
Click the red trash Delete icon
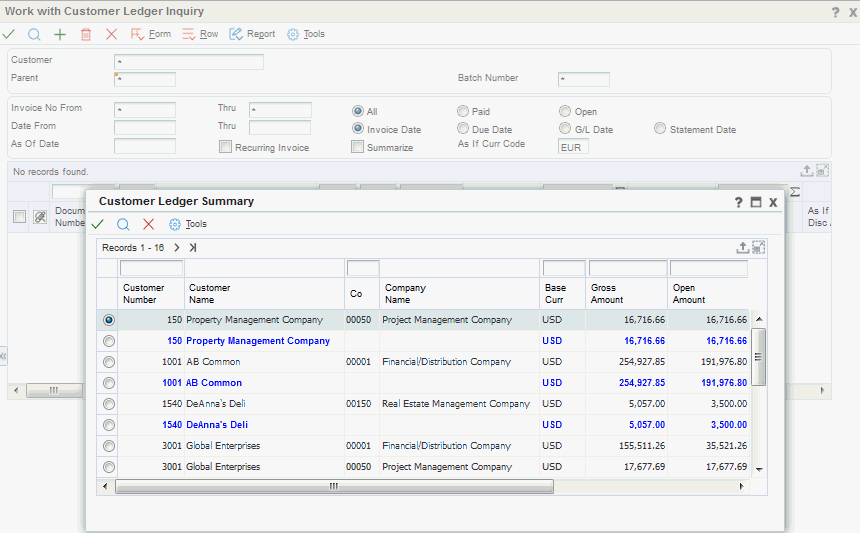(86, 34)
